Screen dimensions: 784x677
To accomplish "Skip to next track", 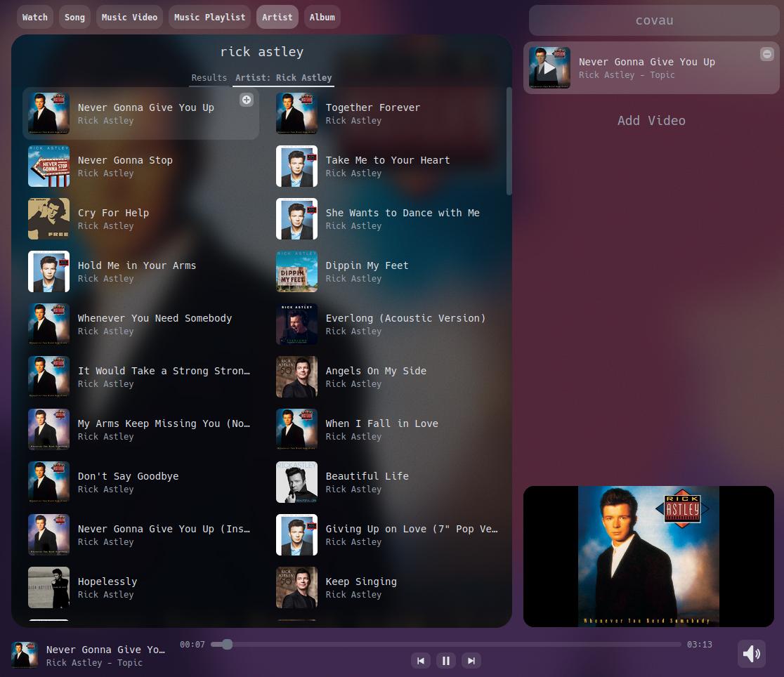I will click(471, 661).
